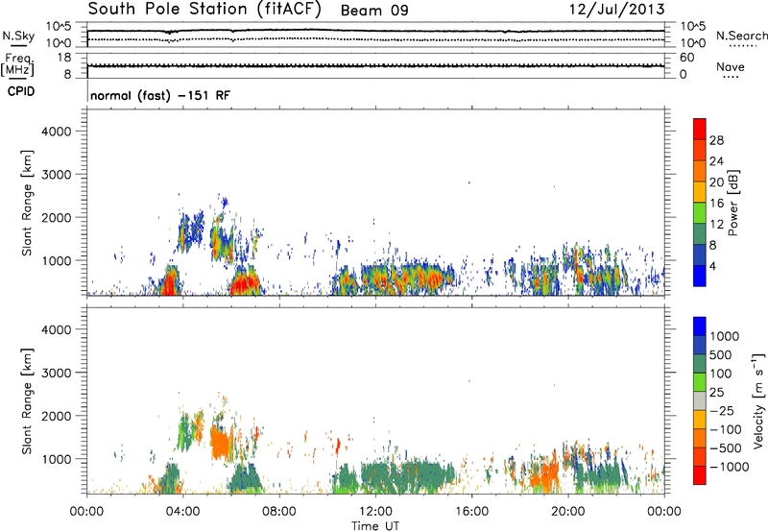Click the '04:00' time axis tick label
This screenshot has height=532, width=768.
click(x=183, y=512)
